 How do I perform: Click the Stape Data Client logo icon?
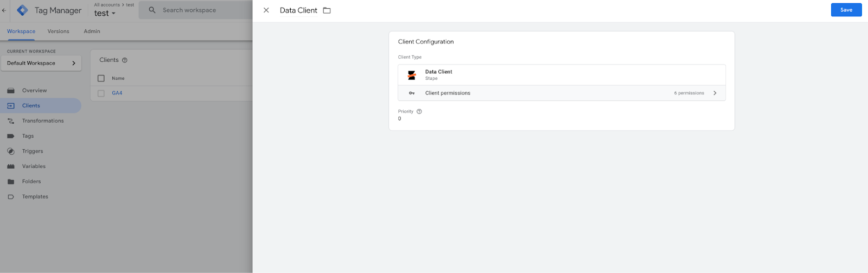[x=412, y=75]
